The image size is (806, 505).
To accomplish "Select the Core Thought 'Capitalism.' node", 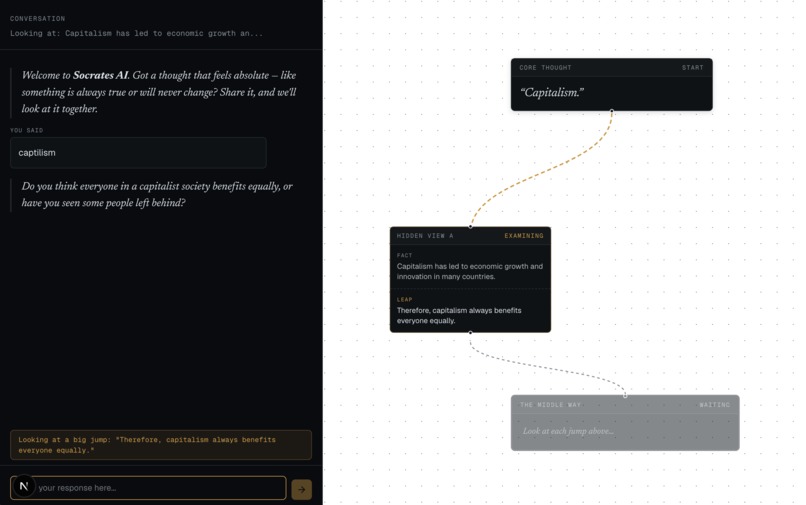I will 612,84.
